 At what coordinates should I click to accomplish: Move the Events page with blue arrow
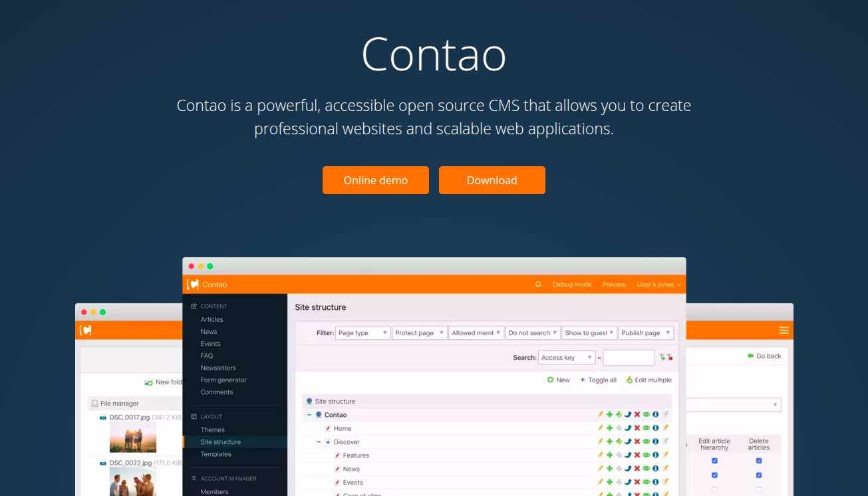click(628, 482)
